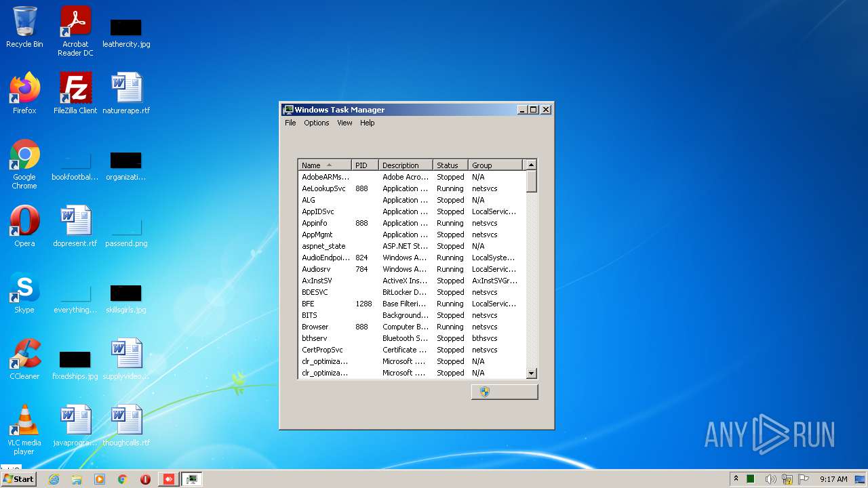
Task: Select the Audiosrv service row
Action: [x=412, y=269]
